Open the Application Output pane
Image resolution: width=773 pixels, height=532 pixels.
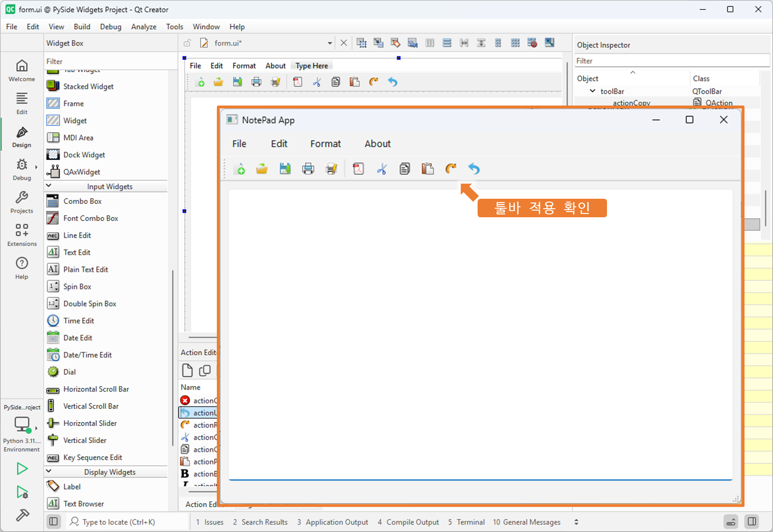point(333,522)
